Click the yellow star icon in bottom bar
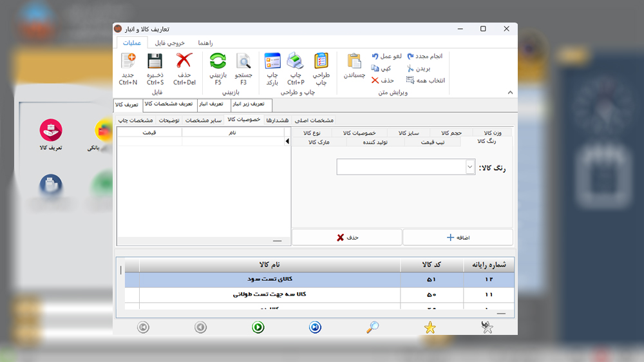 430,328
